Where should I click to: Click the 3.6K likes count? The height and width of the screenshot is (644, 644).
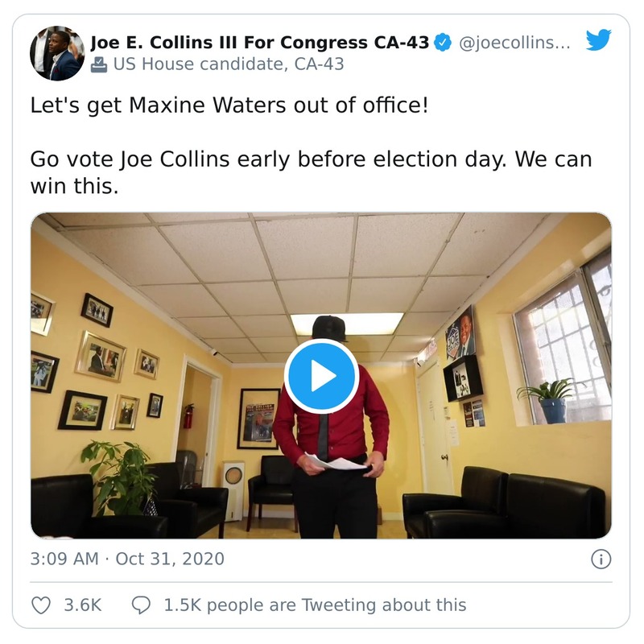[x=83, y=605]
